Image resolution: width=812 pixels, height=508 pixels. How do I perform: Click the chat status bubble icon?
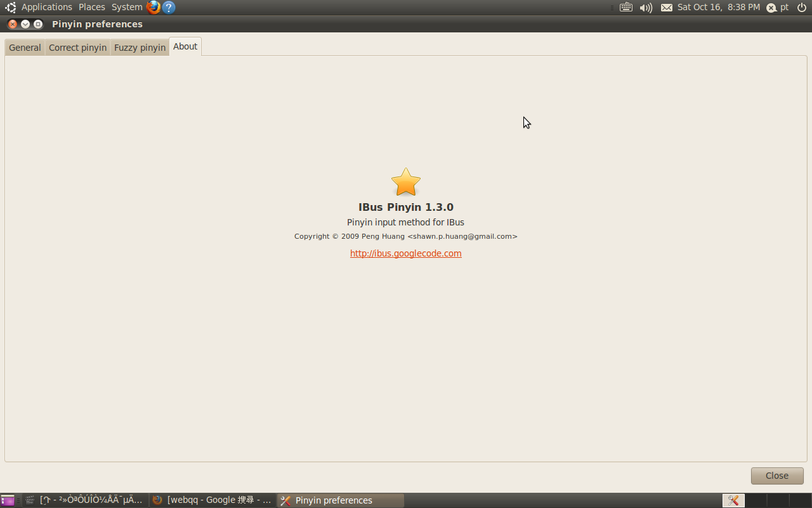pos(771,8)
